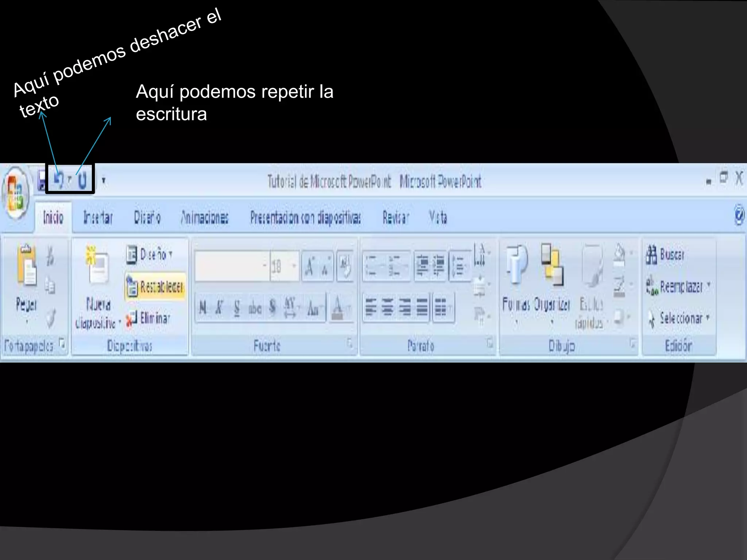Open the Fuente dialog launcher
Screen dimensions: 747x560
[x=349, y=343]
